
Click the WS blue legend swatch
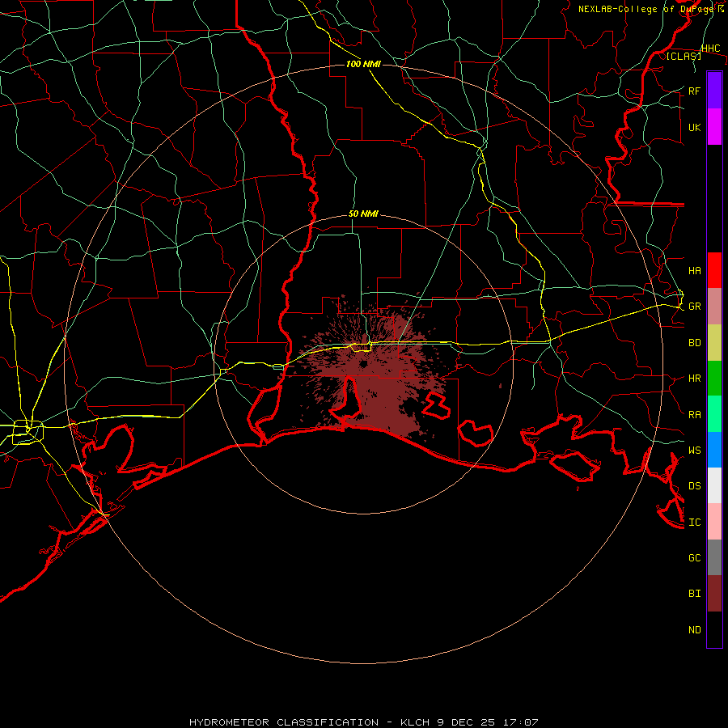coord(714,450)
